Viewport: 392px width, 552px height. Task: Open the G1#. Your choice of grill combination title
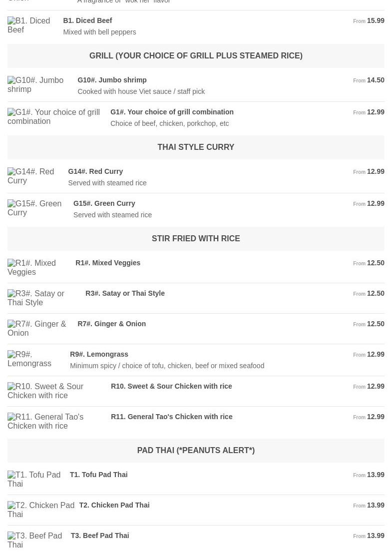(172, 112)
